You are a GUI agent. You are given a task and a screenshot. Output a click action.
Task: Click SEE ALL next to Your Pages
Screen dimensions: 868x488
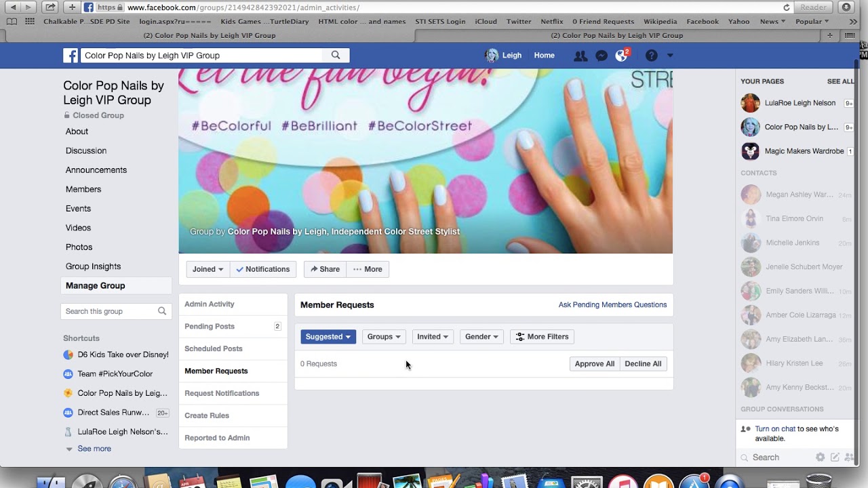coord(841,81)
